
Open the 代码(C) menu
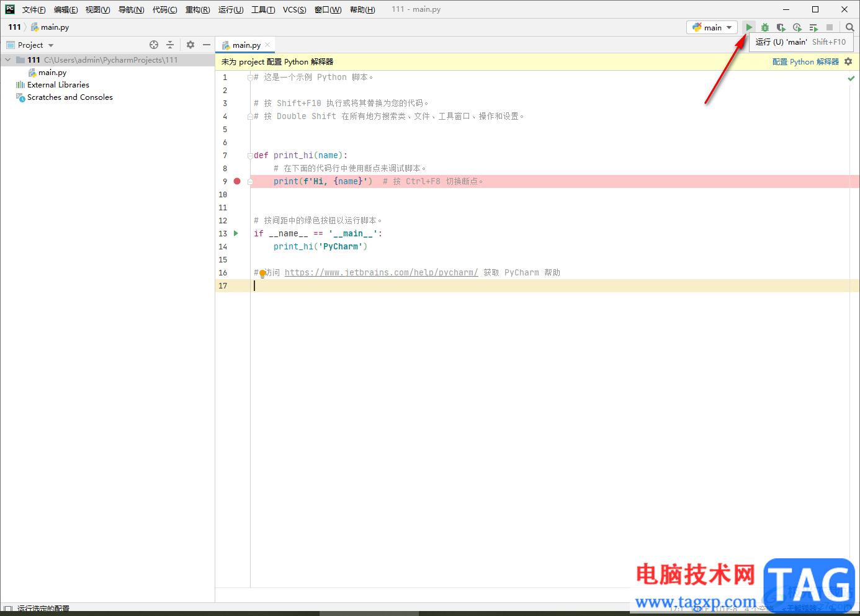point(164,9)
